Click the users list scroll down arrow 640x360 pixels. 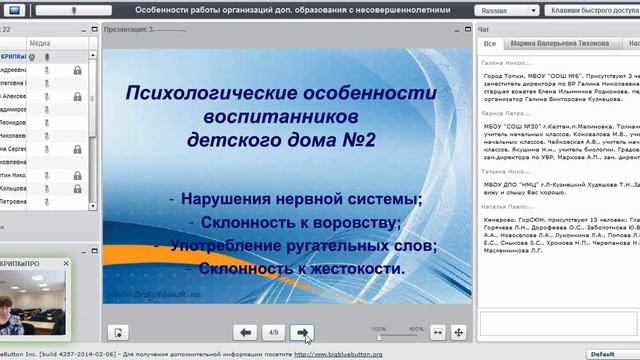(93, 206)
